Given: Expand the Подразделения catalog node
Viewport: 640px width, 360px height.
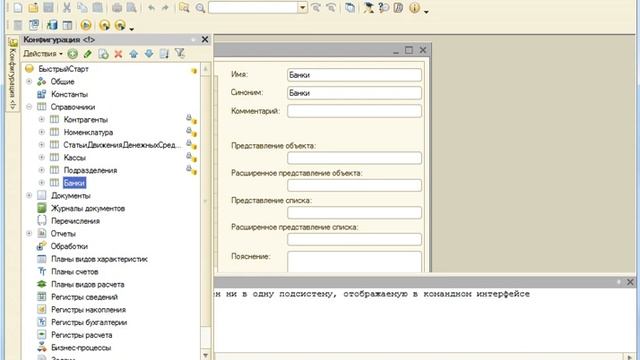Looking at the screenshot, I should (x=42, y=170).
